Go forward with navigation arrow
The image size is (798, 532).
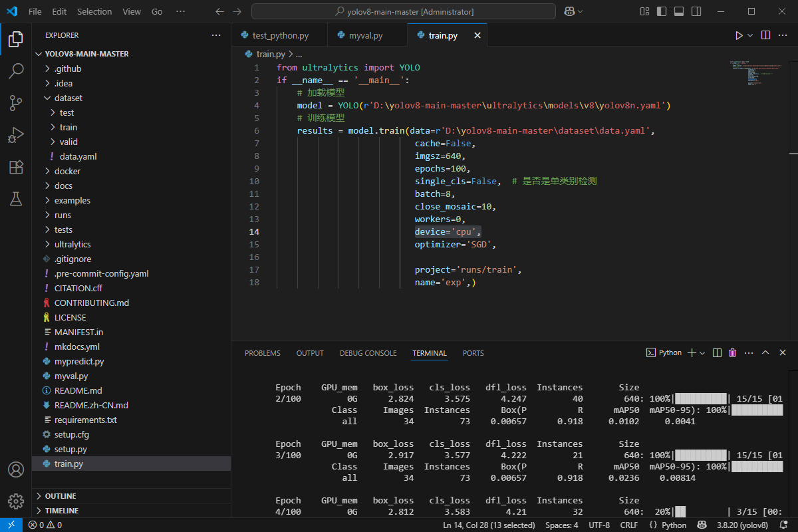(238, 11)
